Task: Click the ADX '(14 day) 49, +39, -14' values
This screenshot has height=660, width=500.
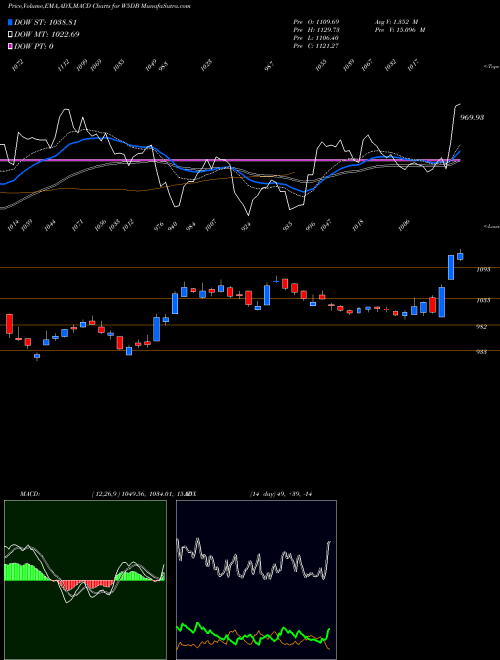Action: (281, 494)
